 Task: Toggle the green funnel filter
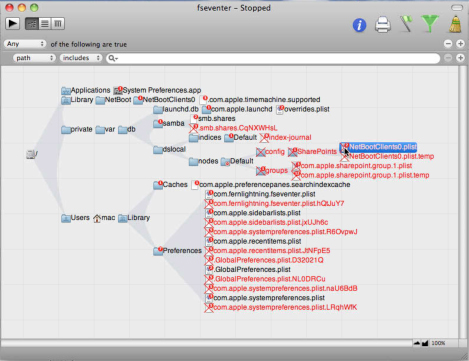point(430,24)
